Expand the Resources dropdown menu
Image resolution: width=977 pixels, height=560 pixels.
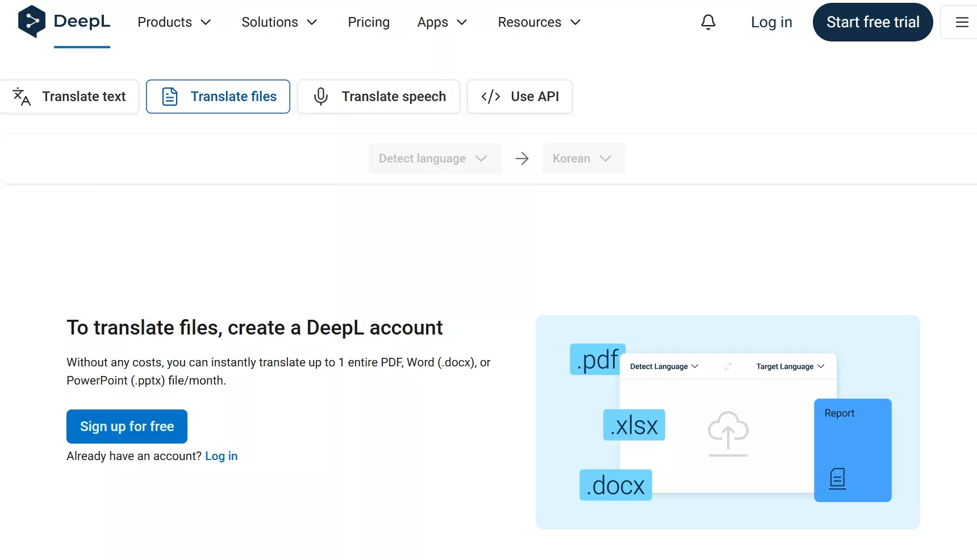click(x=538, y=22)
